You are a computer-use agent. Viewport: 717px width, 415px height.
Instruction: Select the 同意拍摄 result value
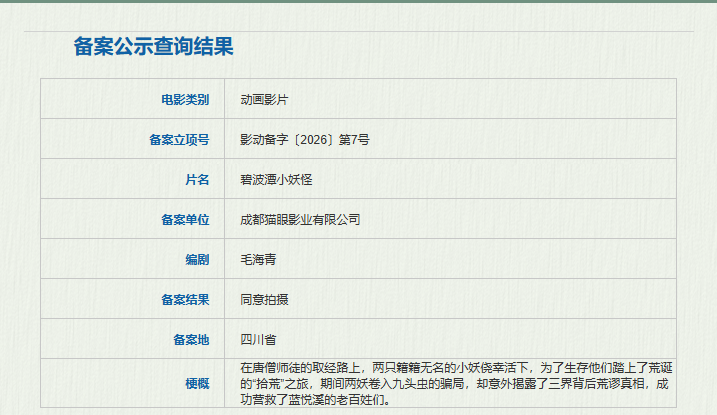point(264,299)
